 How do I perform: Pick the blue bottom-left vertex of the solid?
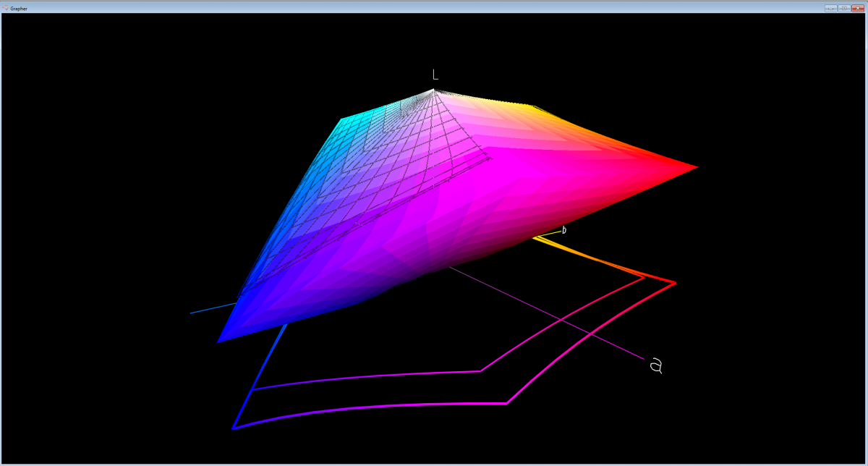(x=221, y=340)
